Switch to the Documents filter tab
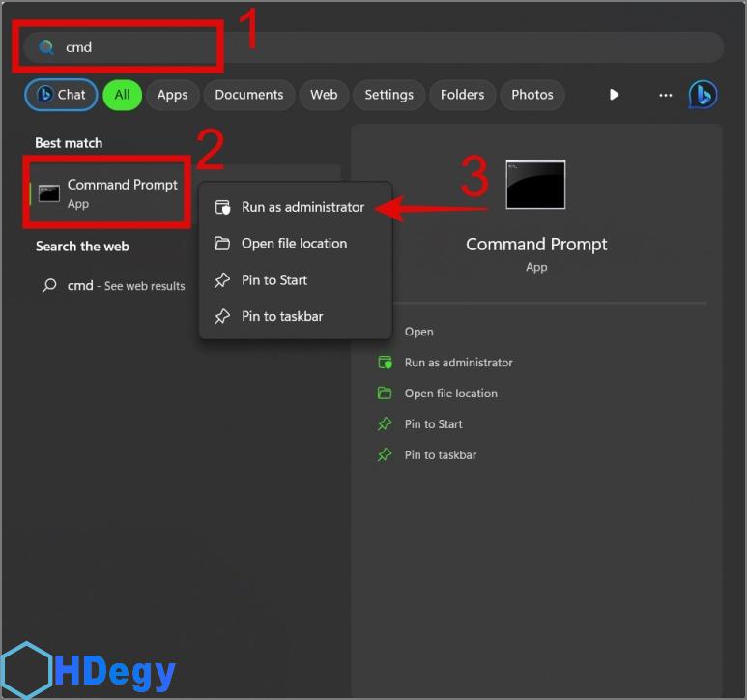Screen dimensions: 747x700 [248, 95]
